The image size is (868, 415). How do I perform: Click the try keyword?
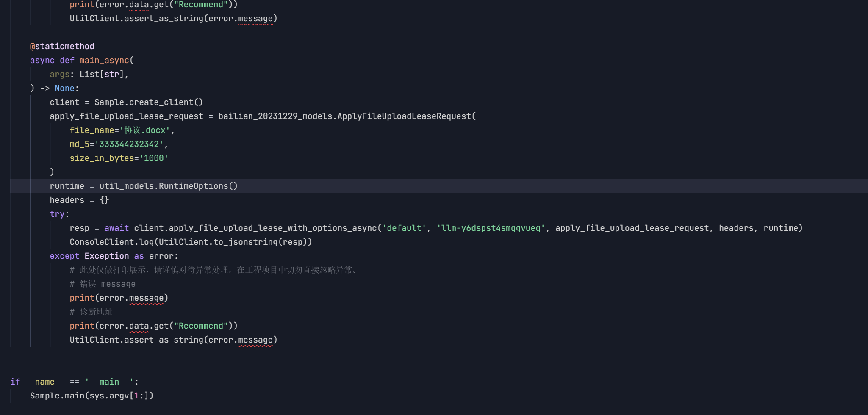coord(57,214)
